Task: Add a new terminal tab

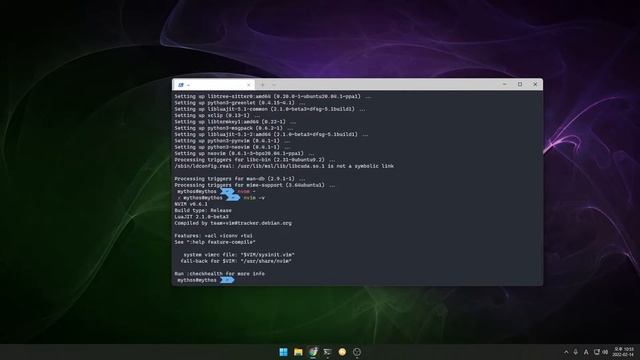Action: (x=263, y=85)
